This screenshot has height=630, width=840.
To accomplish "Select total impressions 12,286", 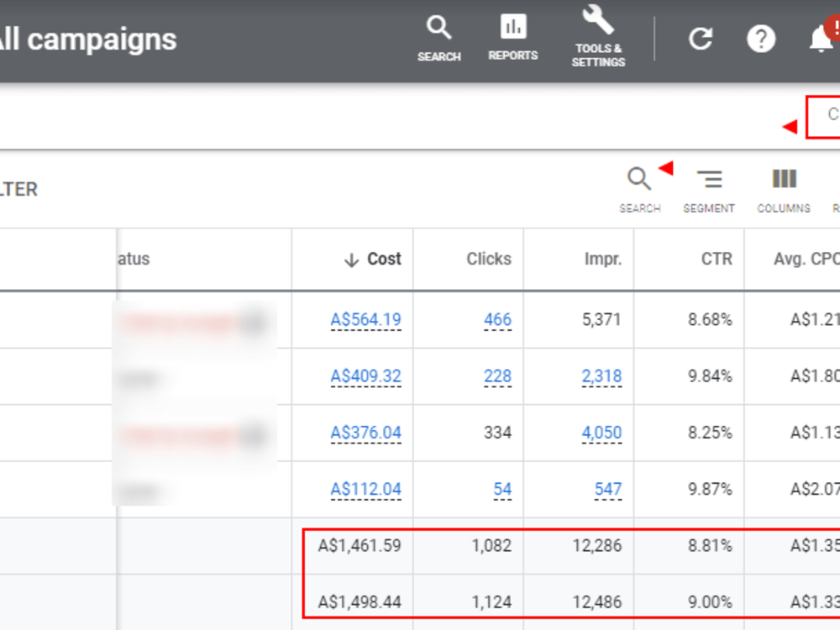I will click(596, 546).
